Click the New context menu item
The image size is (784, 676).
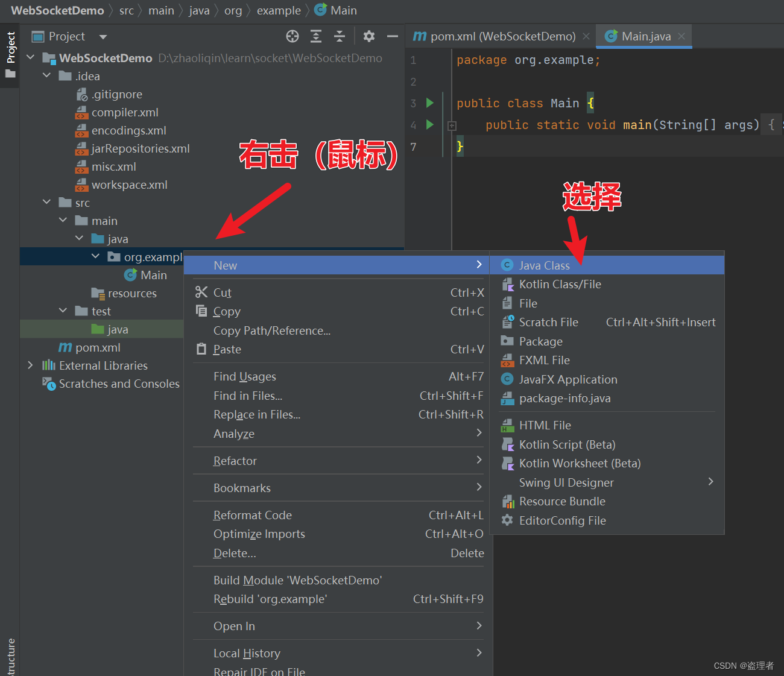337,265
